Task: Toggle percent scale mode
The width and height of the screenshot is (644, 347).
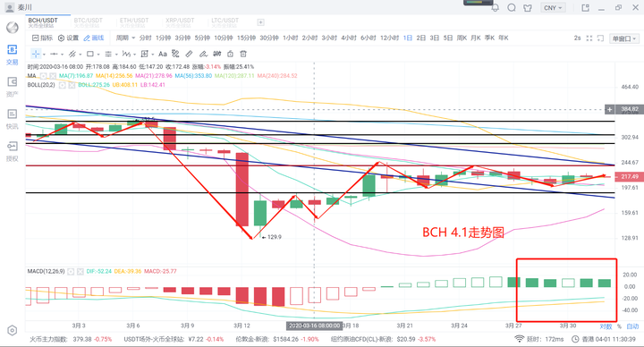Action: pyautogui.click(x=619, y=326)
